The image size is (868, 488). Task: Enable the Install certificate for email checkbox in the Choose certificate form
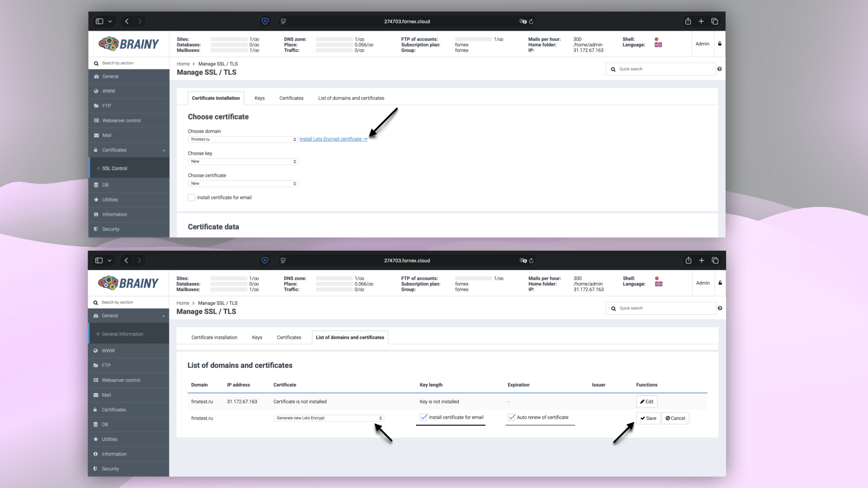click(192, 197)
